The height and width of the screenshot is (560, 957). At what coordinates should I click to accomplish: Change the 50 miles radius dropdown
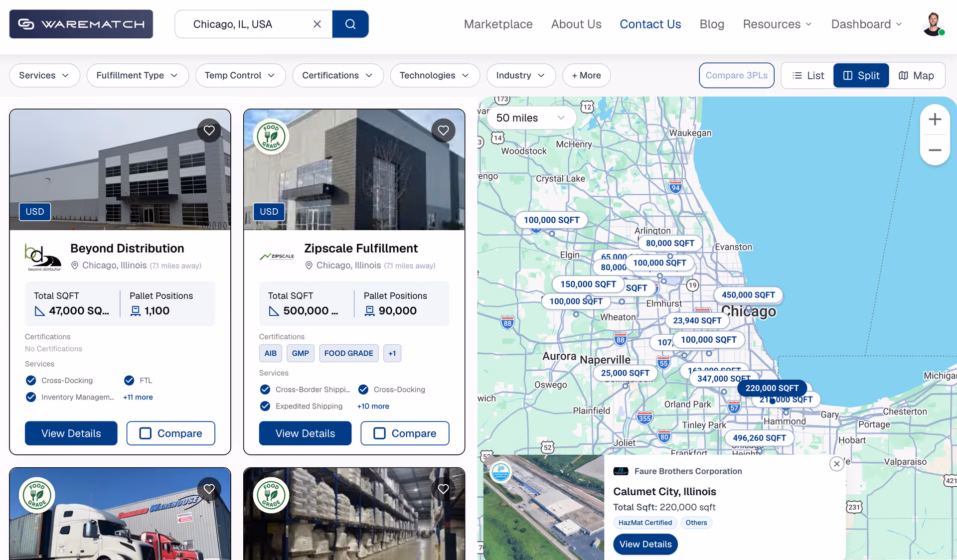(x=531, y=118)
